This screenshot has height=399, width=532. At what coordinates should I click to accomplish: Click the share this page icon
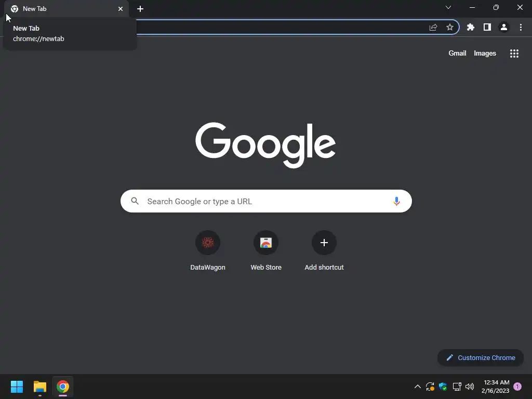[433, 27]
